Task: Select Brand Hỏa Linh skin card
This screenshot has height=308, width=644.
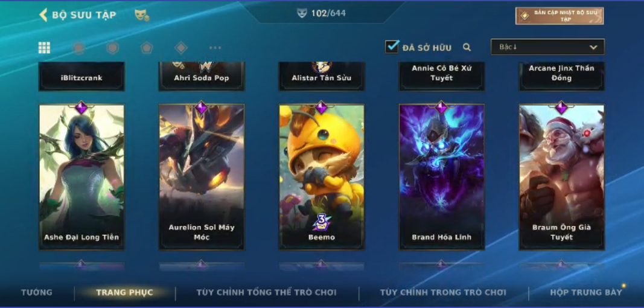Action: (442, 177)
